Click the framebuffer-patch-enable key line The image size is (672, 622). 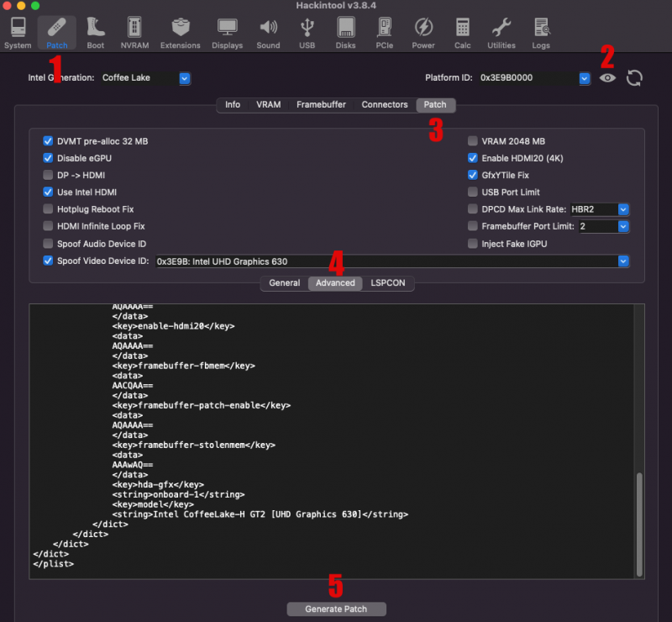pyautogui.click(x=202, y=405)
